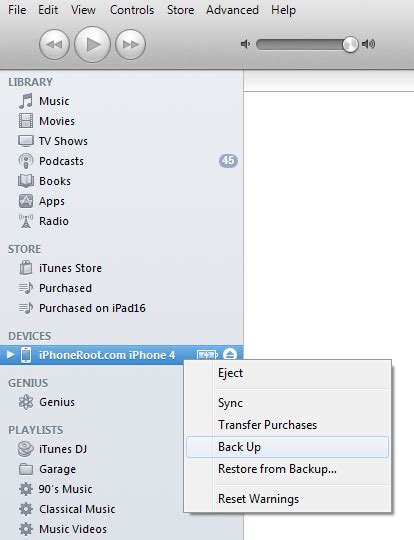The height and width of the screenshot is (540, 414).
Task: Click the Music Videos gear icon
Action: pos(26,529)
